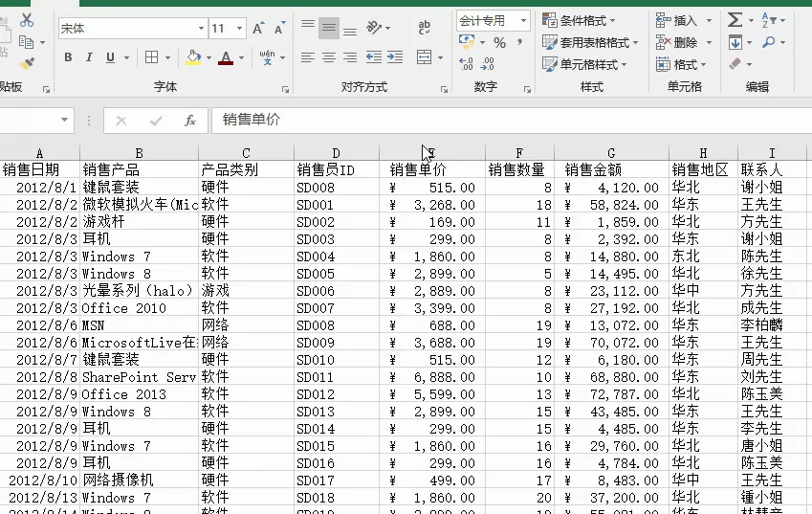This screenshot has height=514, width=812.
Task: Open 单元格样式 cell styles menu
Action: coord(584,65)
